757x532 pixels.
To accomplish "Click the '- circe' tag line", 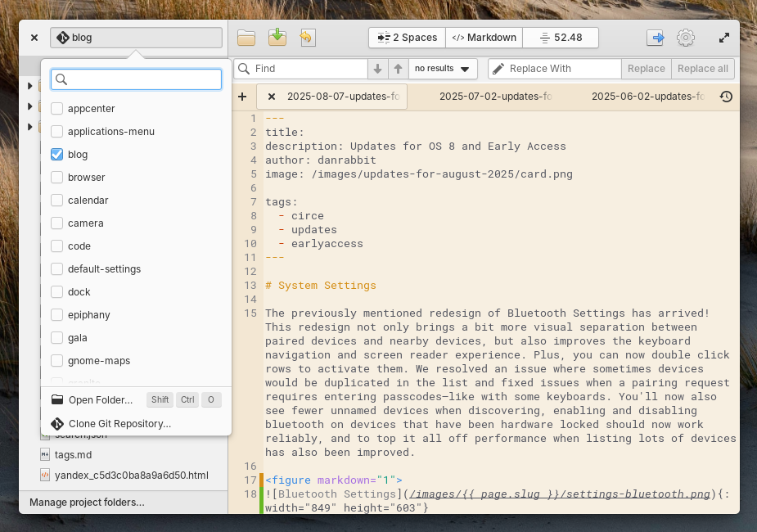I will click(301, 216).
